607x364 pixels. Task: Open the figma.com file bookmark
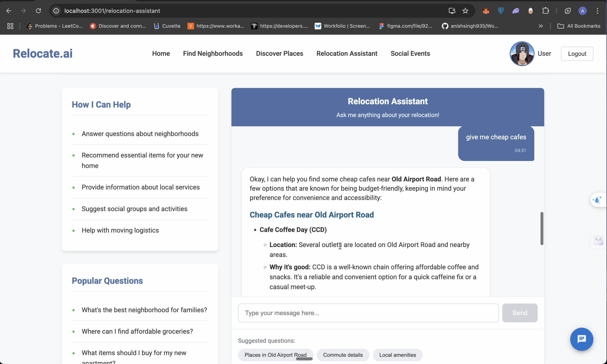[406, 26]
